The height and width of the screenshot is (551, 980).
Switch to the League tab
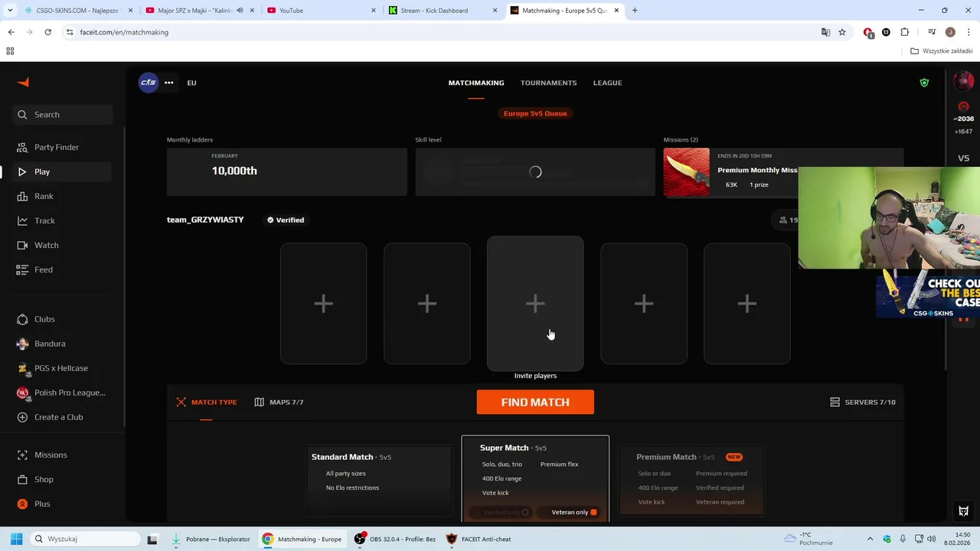pyautogui.click(x=607, y=83)
